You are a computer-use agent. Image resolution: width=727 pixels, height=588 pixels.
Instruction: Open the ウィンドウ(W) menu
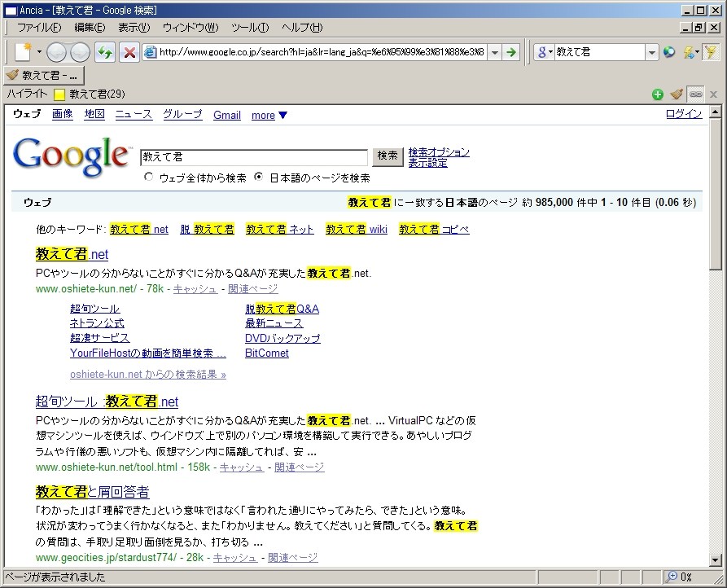[x=191, y=28]
